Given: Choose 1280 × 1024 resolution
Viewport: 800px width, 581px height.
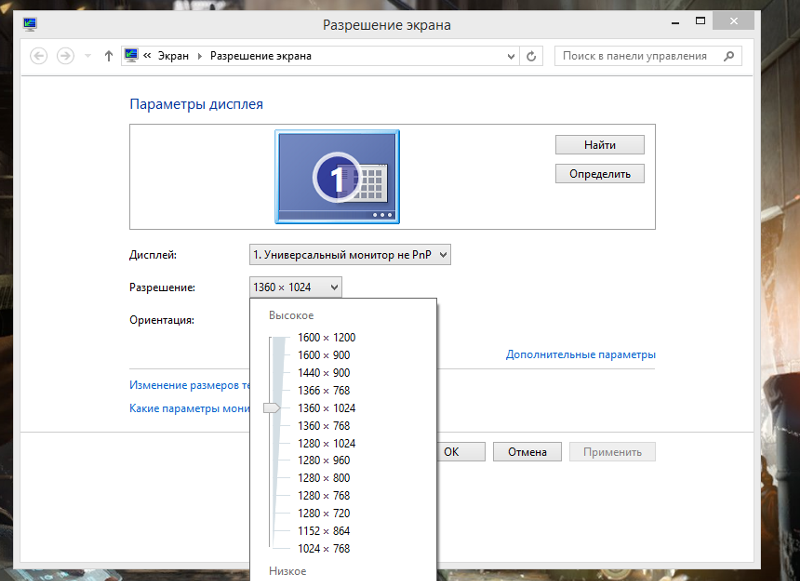Looking at the screenshot, I should click(x=327, y=444).
